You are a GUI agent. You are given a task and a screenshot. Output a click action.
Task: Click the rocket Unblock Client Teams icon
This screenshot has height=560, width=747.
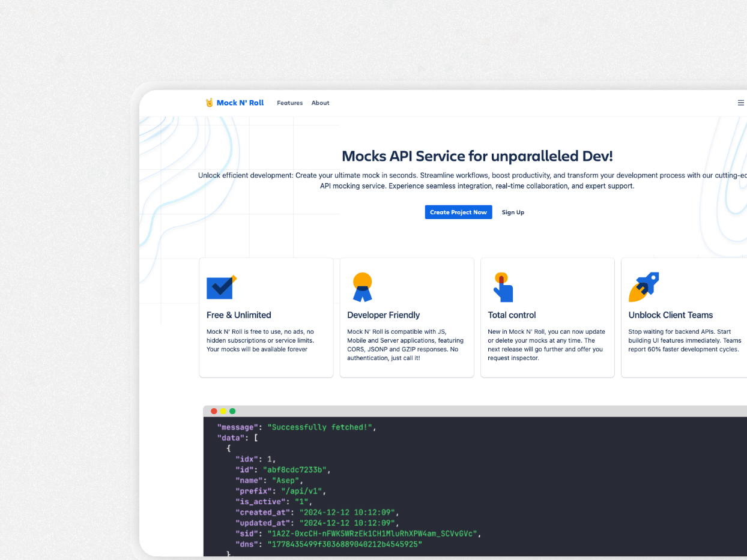tap(643, 287)
